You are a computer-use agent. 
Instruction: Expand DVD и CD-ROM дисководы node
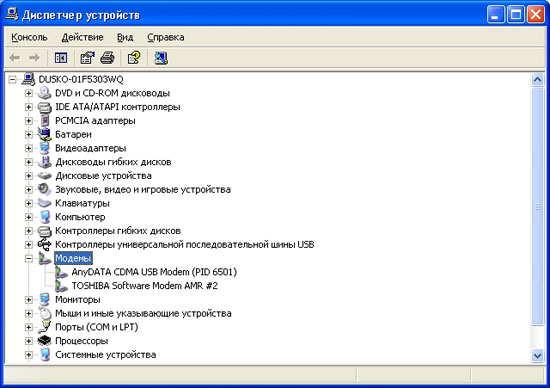(29, 93)
